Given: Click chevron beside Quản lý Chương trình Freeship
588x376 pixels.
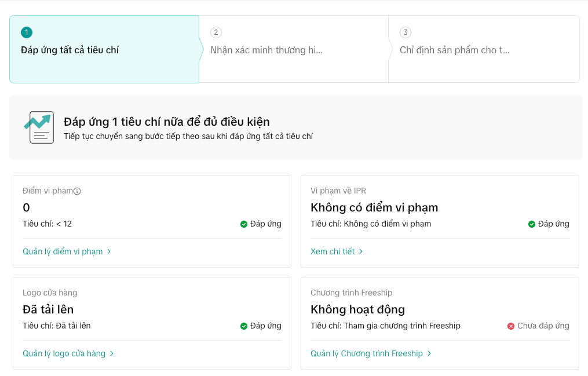Looking at the screenshot, I should pos(429,354).
